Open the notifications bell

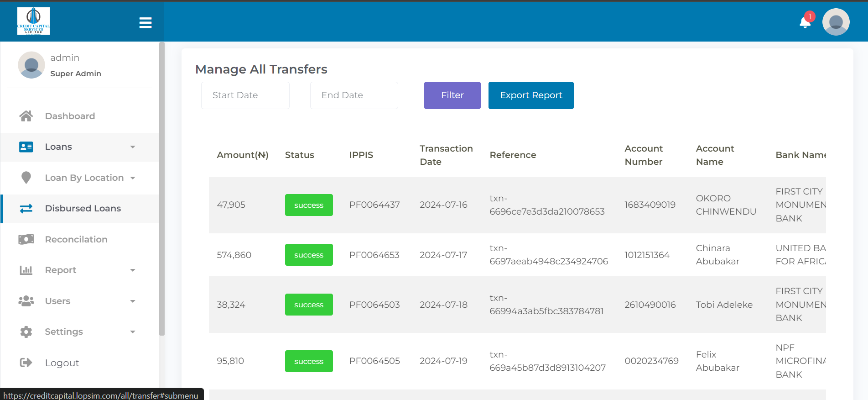pos(805,22)
